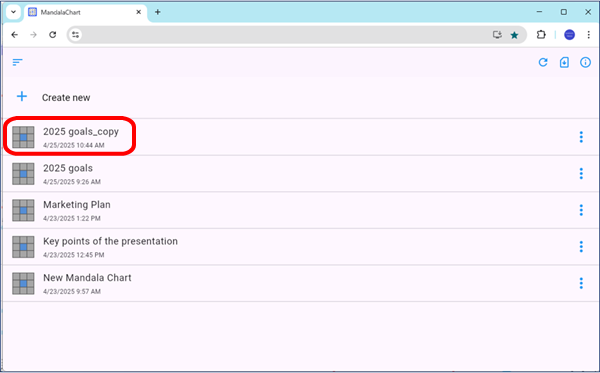Click the date 4/23/2025 12:45 PM

click(x=73, y=255)
